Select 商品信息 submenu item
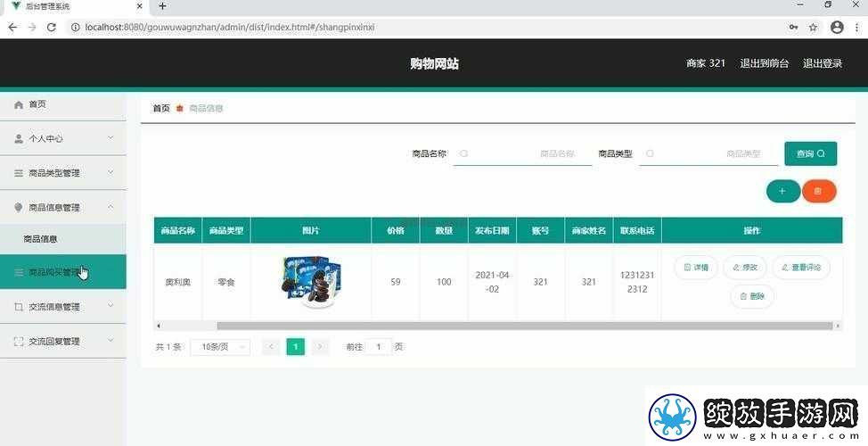The height and width of the screenshot is (446, 868). 63,239
